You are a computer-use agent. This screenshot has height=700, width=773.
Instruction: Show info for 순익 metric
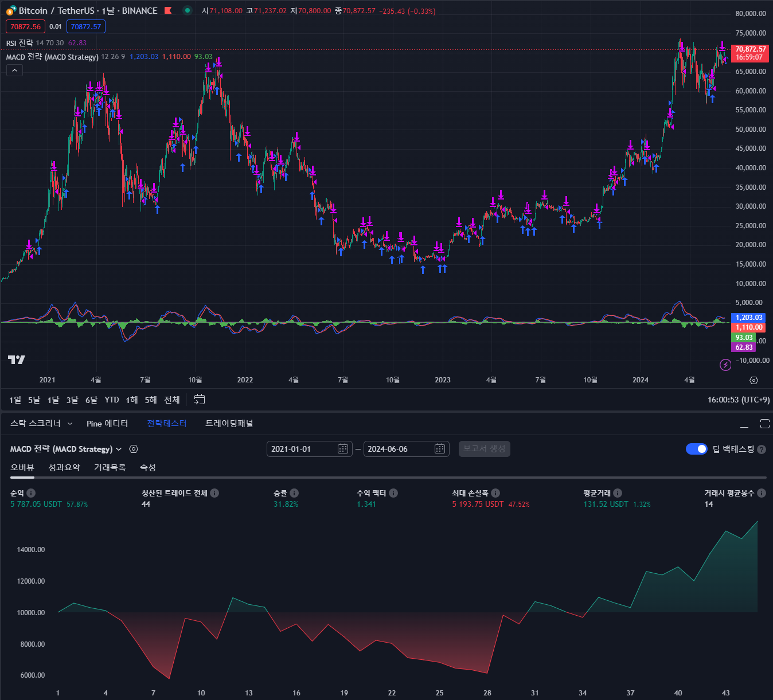pos(31,493)
